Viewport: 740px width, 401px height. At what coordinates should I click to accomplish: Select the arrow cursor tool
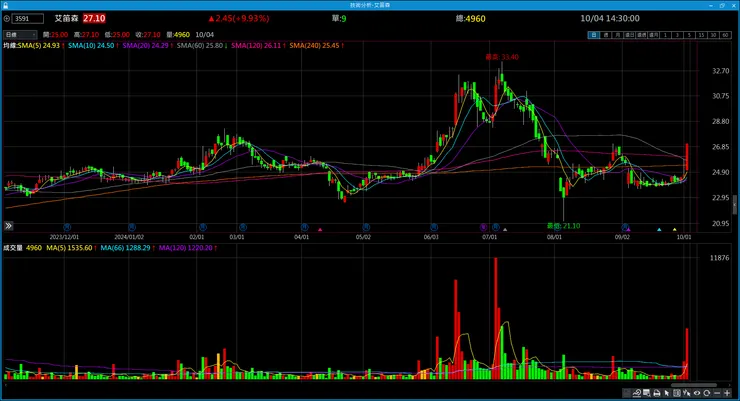666,393
